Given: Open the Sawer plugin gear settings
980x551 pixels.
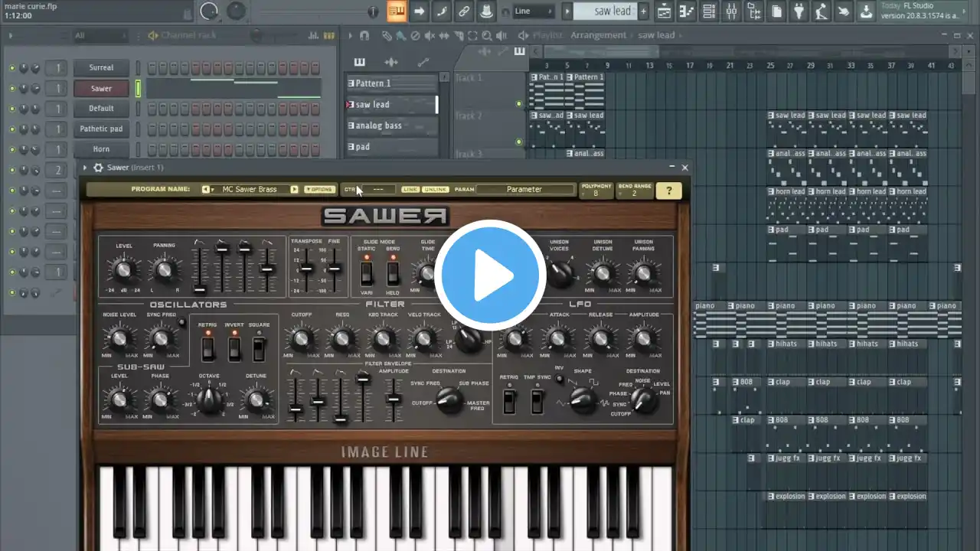Looking at the screenshot, I should tap(98, 168).
